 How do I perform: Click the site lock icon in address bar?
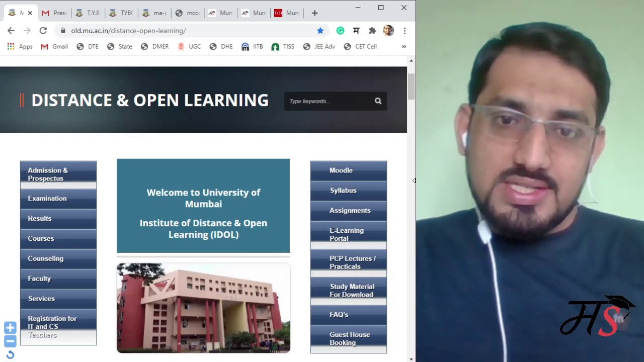click(63, 31)
